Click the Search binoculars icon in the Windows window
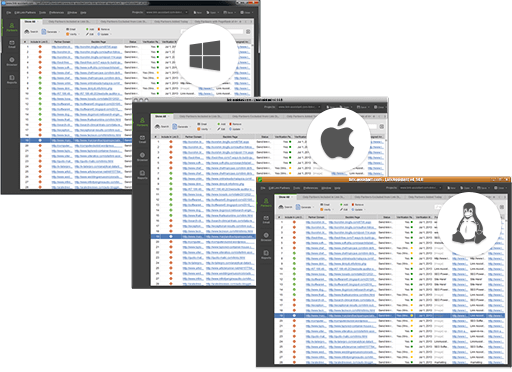Screen dimensions: 512x372 click(x=27, y=32)
